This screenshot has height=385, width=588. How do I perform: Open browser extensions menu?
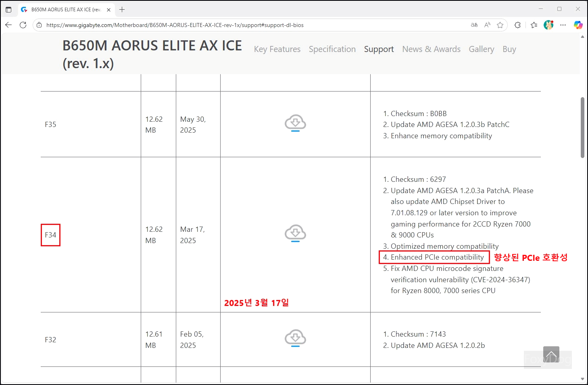518,25
